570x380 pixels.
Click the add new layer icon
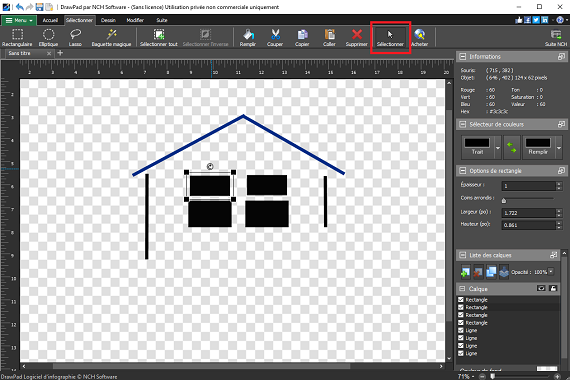point(465,272)
